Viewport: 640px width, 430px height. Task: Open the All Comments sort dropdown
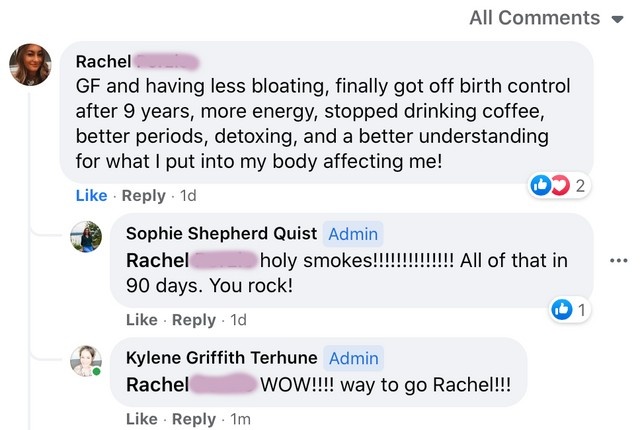[547, 17]
